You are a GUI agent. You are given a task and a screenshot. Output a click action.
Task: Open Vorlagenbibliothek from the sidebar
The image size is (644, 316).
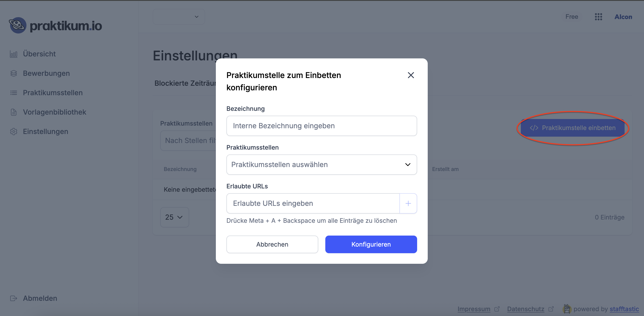click(x=54, y=112)
